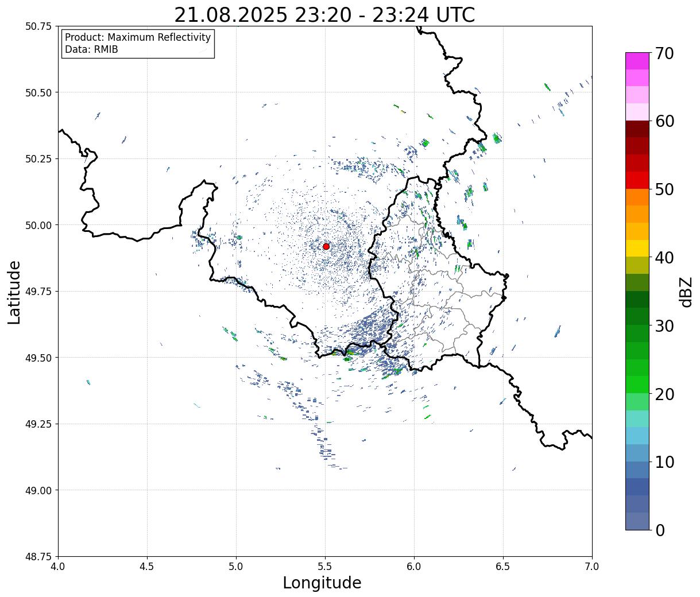This screenshot has height=597, width=700.
Task: Click the 'Latitude' axis label
Action: click(14, 292)
